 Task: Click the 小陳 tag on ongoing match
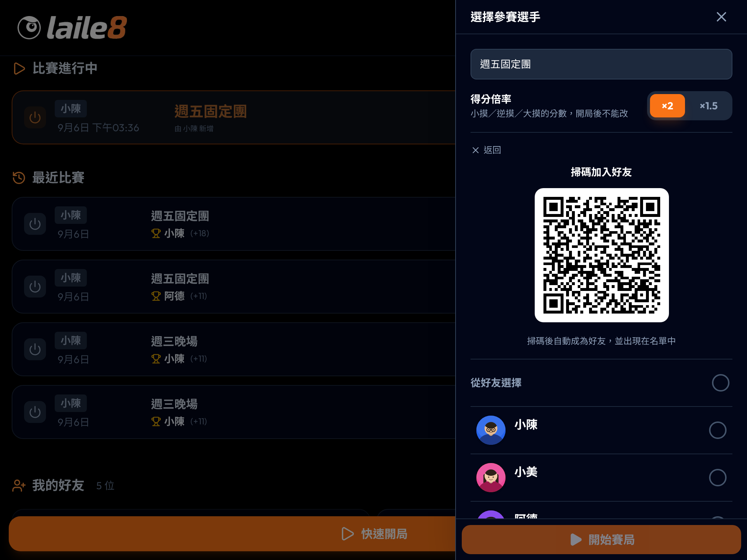point(71,109)
